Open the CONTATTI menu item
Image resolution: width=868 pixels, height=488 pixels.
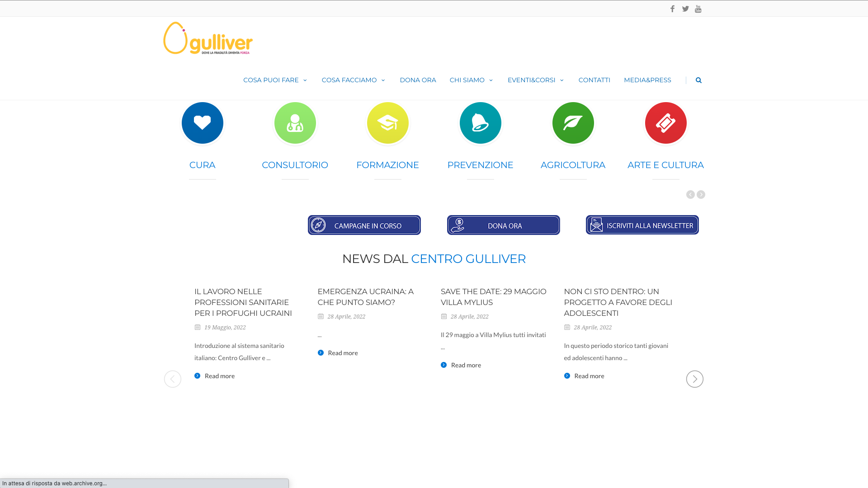(594, 80)
